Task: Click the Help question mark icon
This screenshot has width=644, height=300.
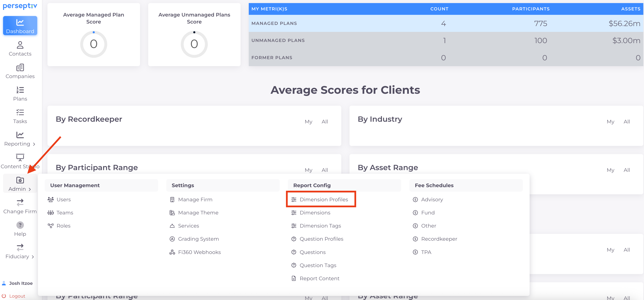Action: point(20,225)
